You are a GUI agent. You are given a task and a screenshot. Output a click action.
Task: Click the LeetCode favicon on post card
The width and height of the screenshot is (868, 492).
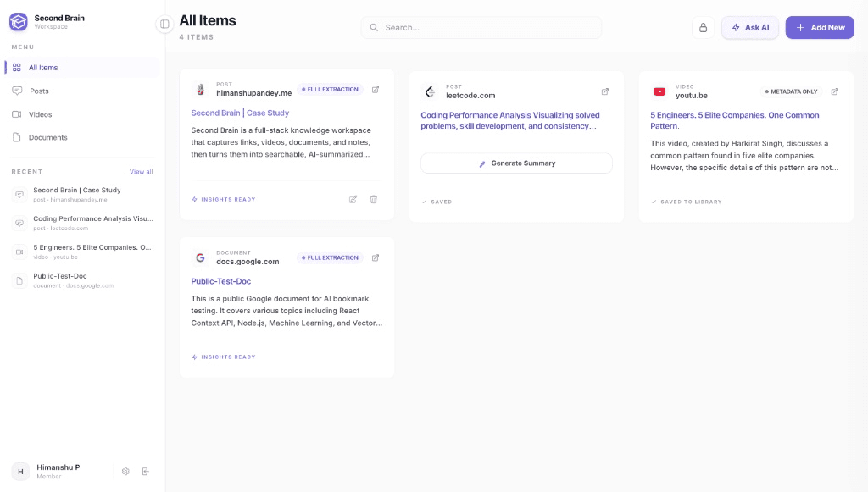(x=430, y=91)
